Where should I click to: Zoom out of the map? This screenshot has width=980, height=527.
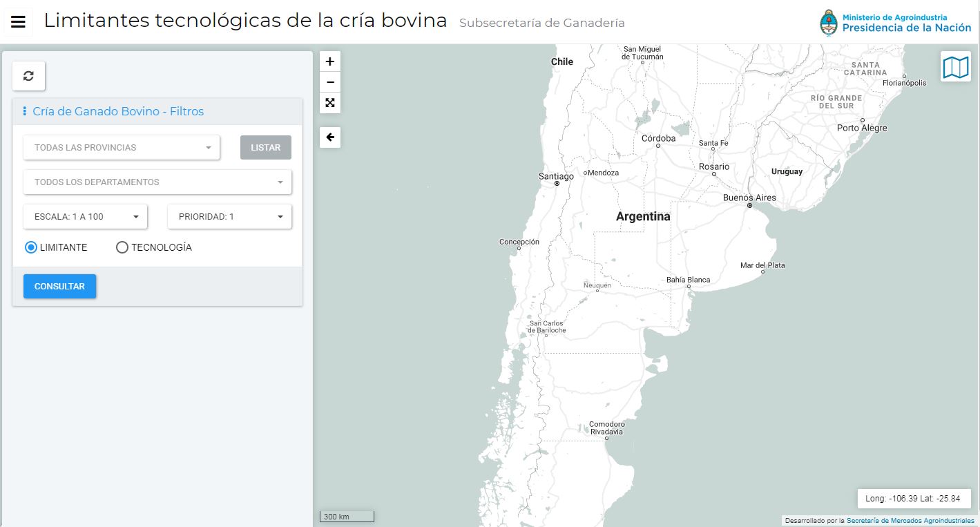[x=330, y=82]
